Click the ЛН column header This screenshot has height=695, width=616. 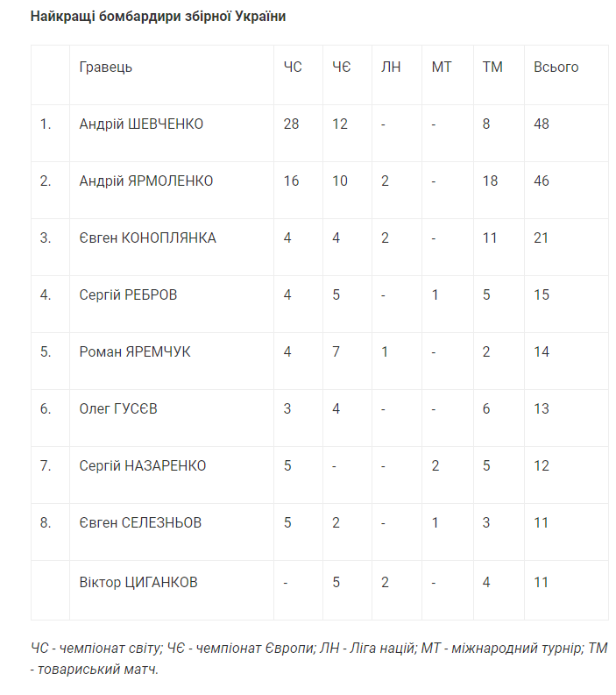click(391, 67)
